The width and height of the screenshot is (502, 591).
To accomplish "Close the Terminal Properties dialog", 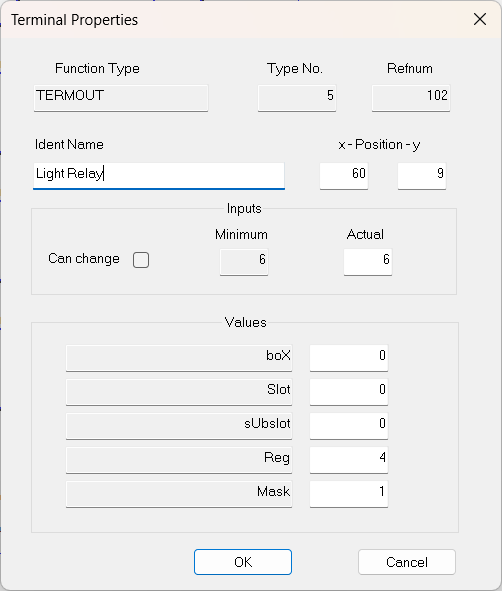I will tap(480, 19).
